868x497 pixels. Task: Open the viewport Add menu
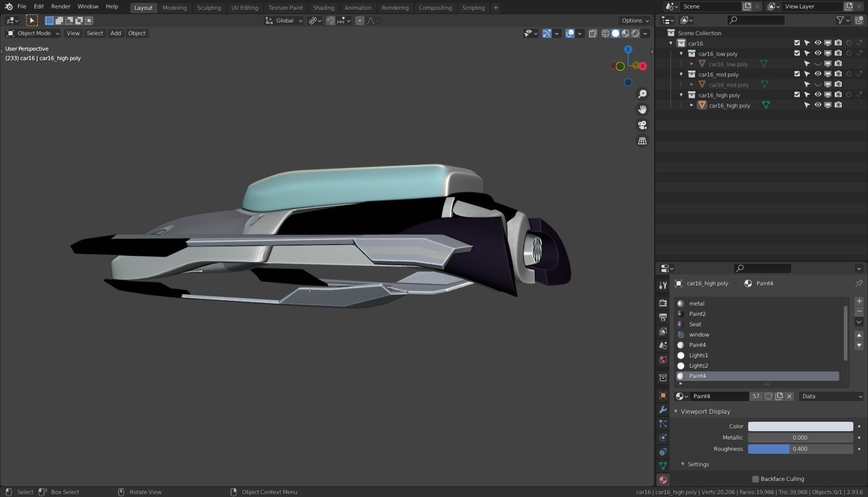(116, 33)
